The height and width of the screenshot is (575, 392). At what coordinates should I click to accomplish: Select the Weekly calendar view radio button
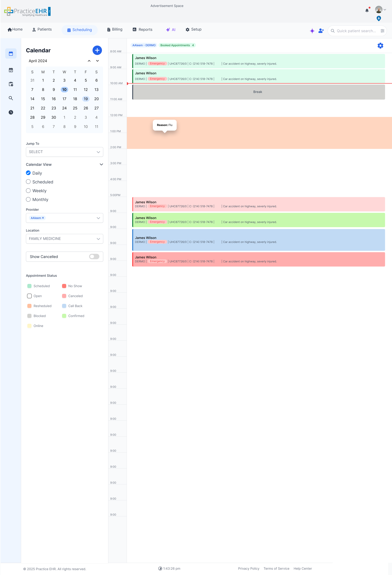click(28, 190)
